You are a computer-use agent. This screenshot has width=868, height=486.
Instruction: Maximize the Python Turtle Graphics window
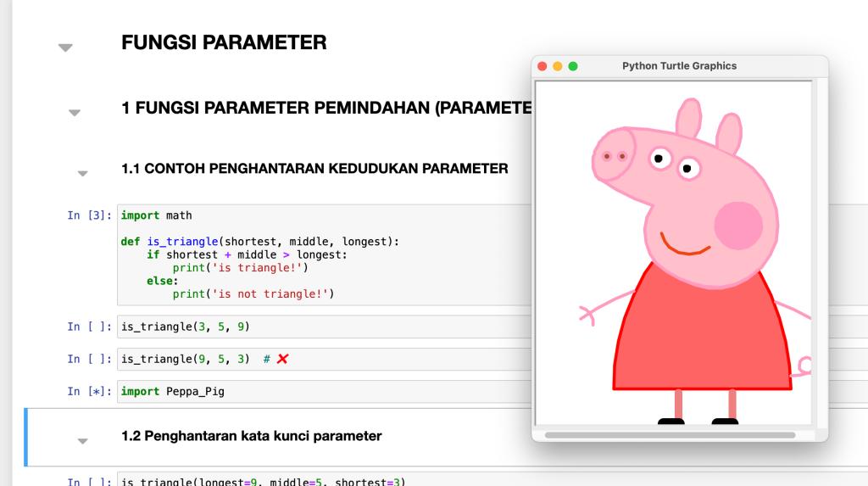[x=573, y=66]
